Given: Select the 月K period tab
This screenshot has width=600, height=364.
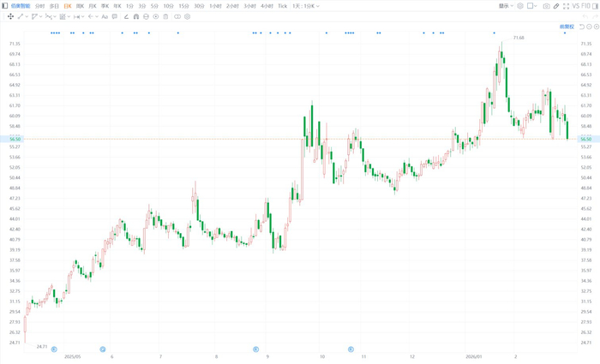Looking at the screenshot, I should [93, 6].
